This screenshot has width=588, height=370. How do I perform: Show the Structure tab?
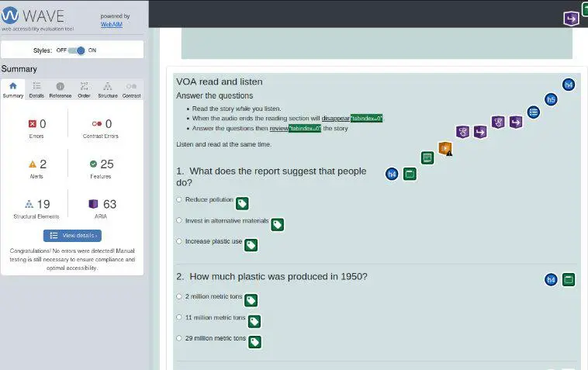coord(108,89)
